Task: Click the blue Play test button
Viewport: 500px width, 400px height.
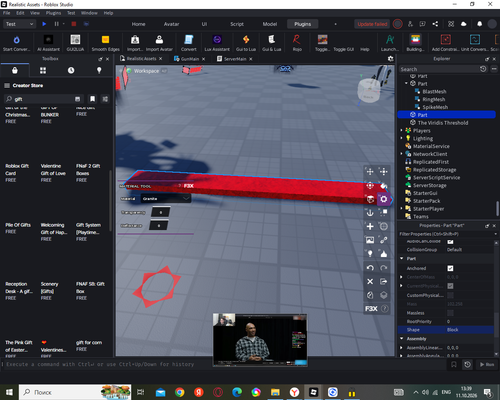Action: tap(44, 24)
